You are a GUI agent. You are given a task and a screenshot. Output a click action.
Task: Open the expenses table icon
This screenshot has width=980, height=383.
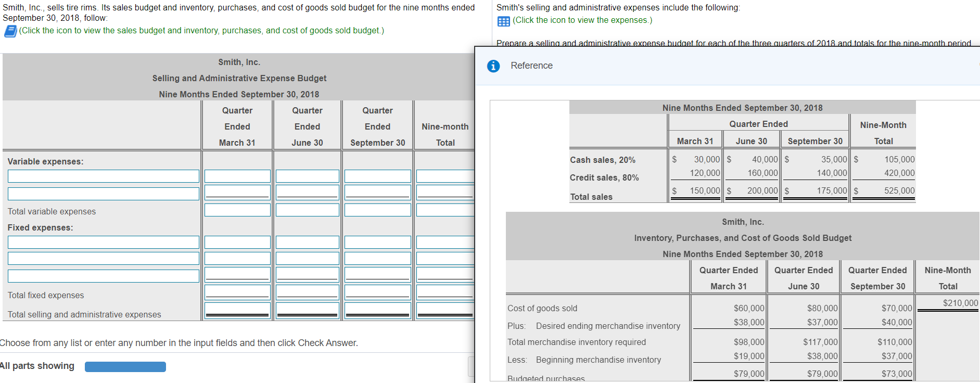pos(503,21)
